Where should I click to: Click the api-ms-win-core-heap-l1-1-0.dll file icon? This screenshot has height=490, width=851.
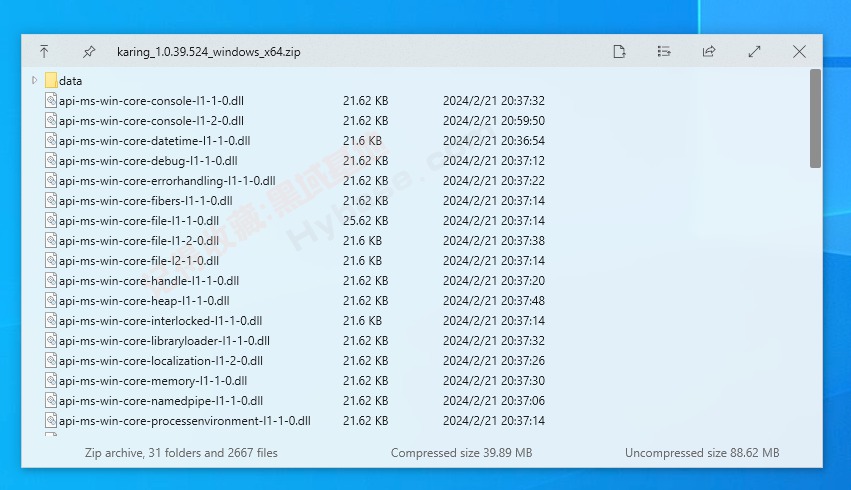[x=51, y=301]
